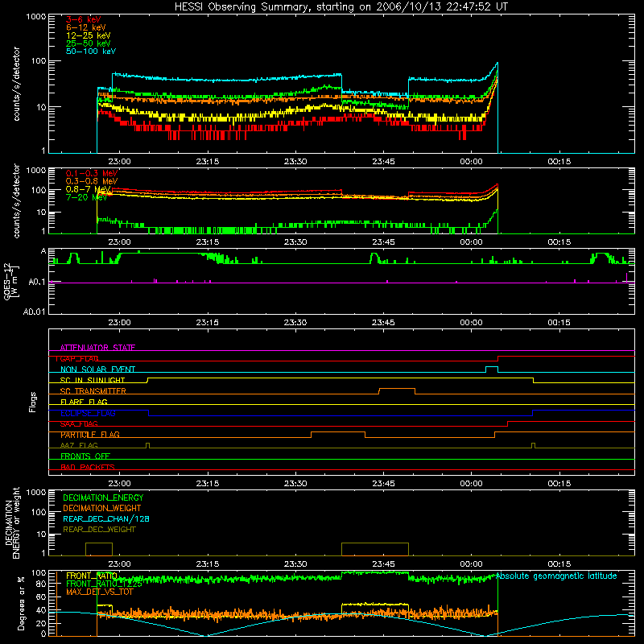
Task: Click the REAR_DEC_WEIGHT box spanning 23:45
Action: (375, 549)
